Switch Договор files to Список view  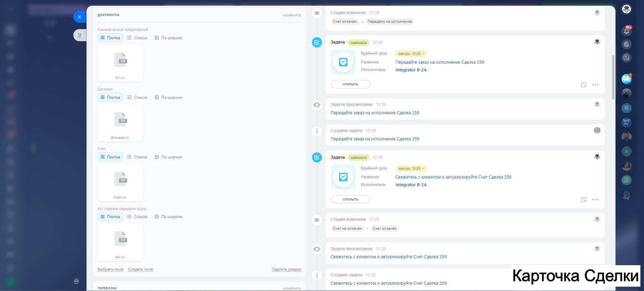click(137, 97)
